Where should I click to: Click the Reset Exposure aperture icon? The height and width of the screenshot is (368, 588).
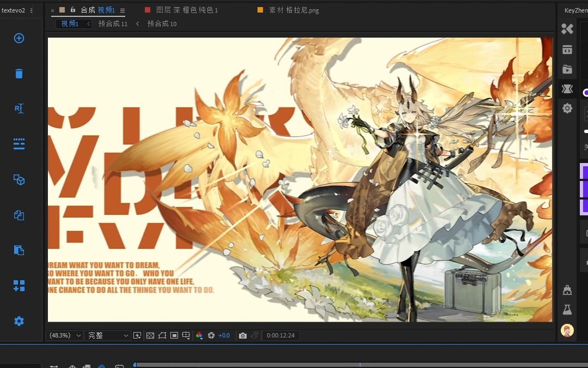pos(212,335)
